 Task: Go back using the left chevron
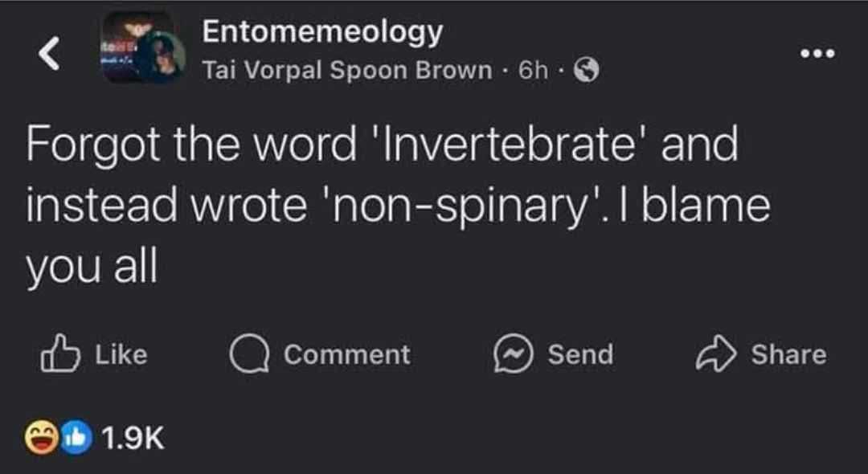(x=51, y=55)
